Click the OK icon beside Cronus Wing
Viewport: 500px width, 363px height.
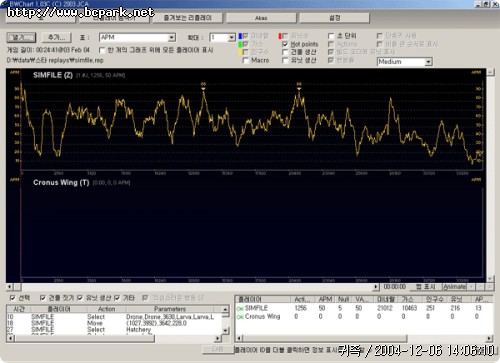click(240, 317)
